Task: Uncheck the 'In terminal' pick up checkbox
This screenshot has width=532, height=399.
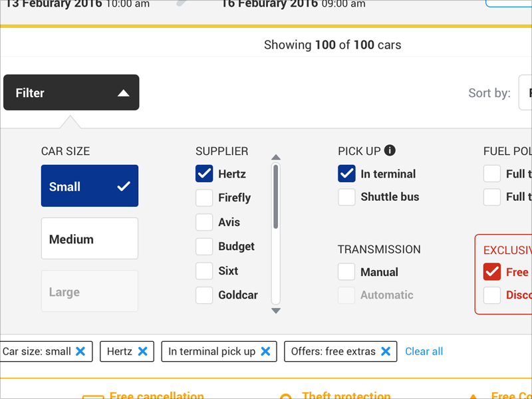Action: pyautogui.click(x=346, y=174)
